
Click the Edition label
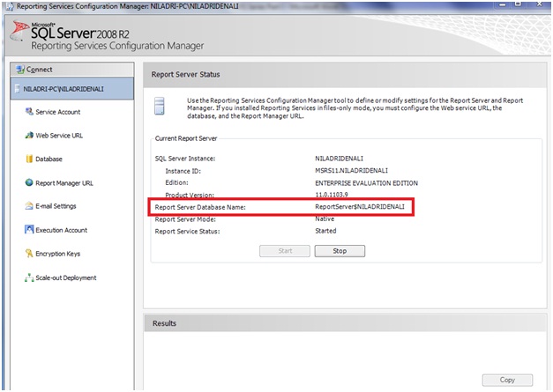[x=176, y=182]
